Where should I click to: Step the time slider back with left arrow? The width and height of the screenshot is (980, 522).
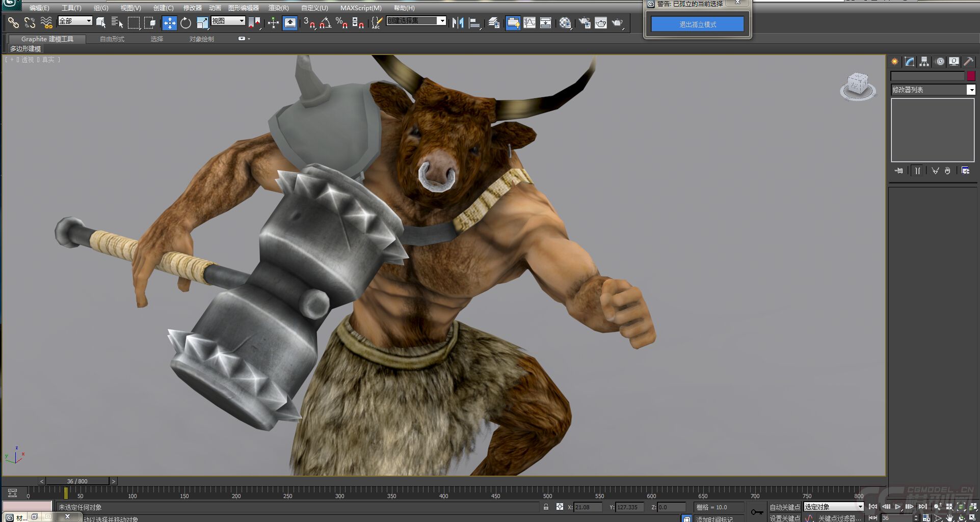pos(42,481)
